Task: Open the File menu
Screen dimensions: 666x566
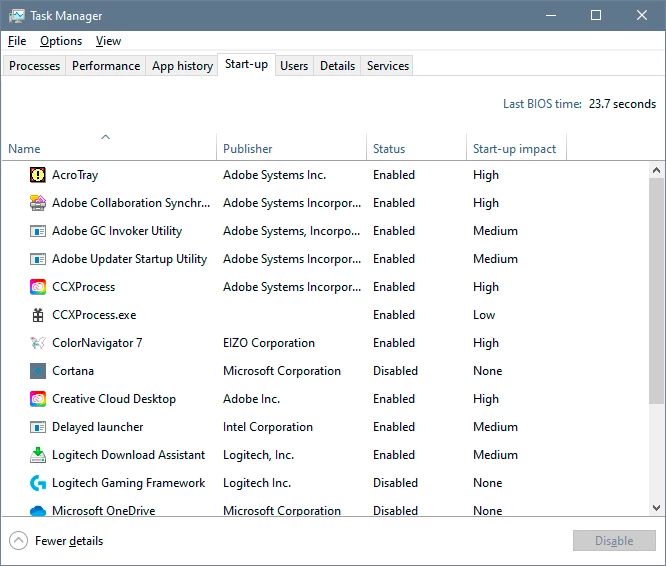Action: coord(17,41)
